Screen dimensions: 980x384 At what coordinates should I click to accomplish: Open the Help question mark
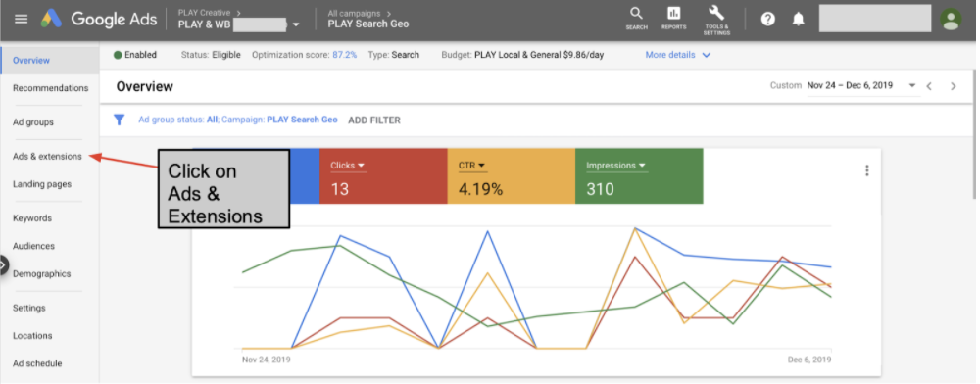point(767,19)
